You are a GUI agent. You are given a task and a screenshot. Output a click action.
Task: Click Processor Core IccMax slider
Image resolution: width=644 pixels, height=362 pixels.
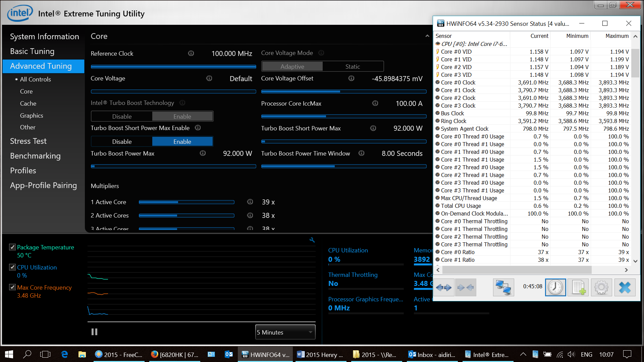click(x=344, y=116)
